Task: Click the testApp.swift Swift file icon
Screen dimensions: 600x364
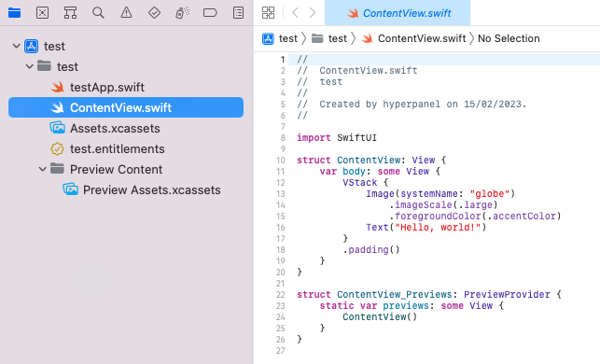Action: [58, 87]
